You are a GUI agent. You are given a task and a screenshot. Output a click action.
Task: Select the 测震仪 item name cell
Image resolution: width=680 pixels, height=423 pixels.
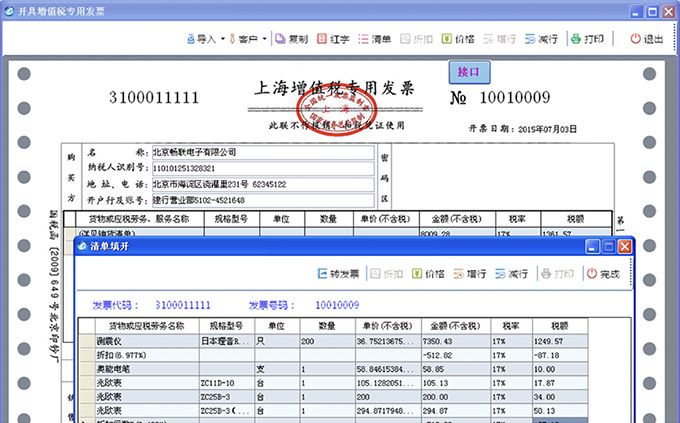pos(147,341)
